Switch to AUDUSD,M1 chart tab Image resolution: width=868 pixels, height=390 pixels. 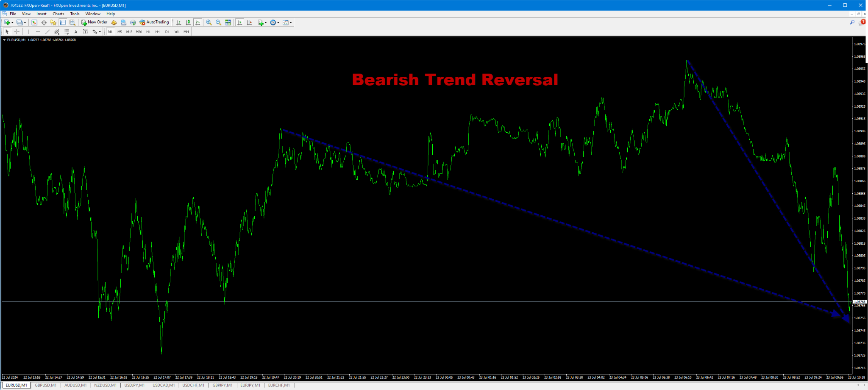[75, 385]
